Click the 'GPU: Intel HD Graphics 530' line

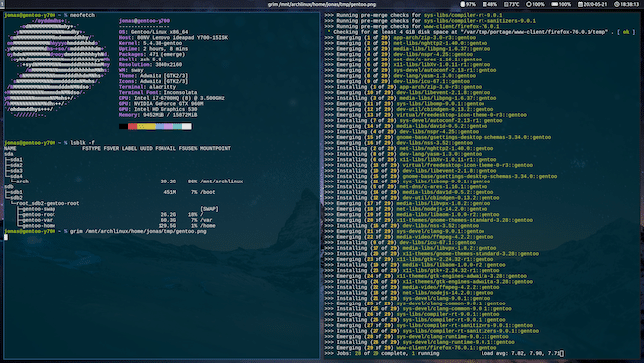pyautogui.click(x=159, y=109)
